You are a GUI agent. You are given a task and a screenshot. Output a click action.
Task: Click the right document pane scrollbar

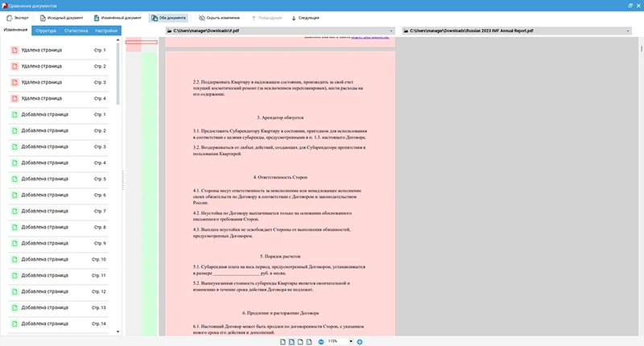pos(641,48)
